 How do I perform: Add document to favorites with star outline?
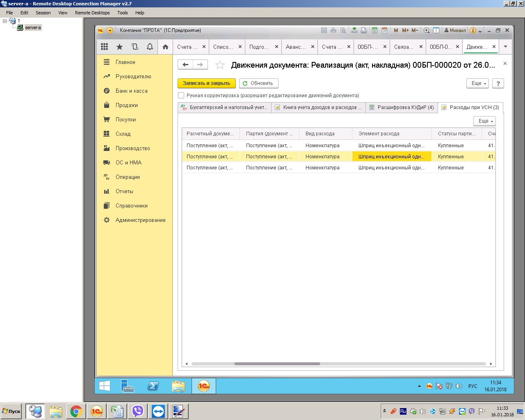220,65
